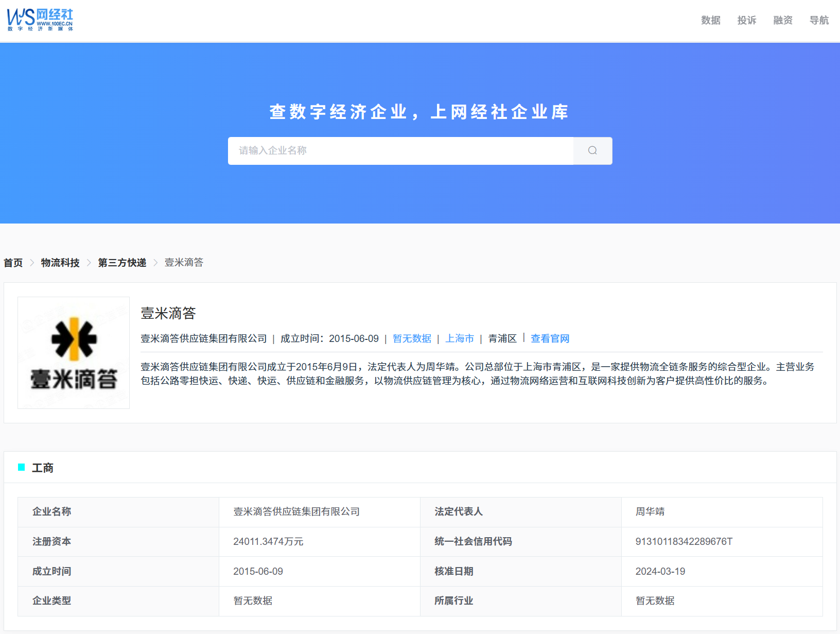Click the 网经社 logo in the header
840x634 pixels.
[x=40, y=20]
